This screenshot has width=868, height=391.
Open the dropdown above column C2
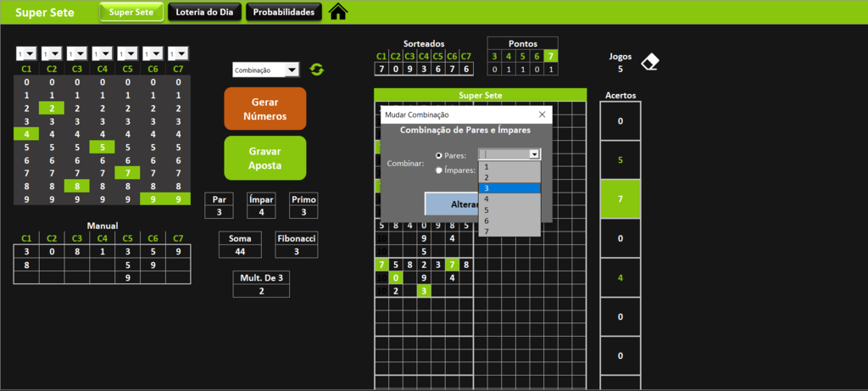[55, 53]
